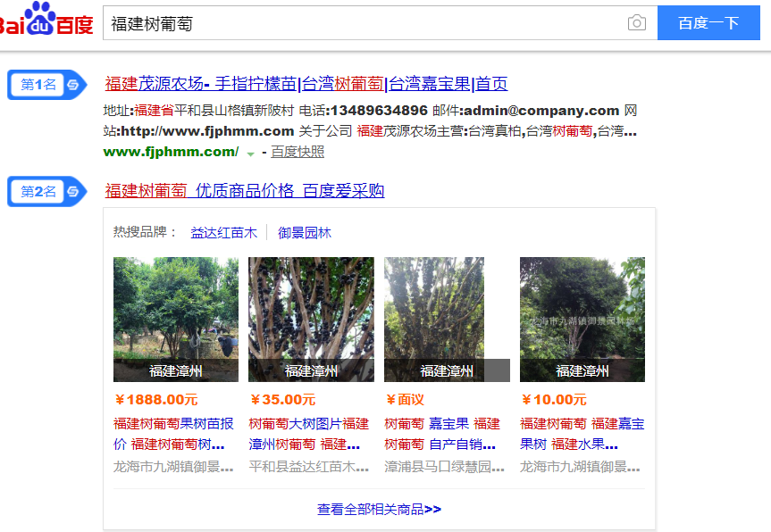Expand dropdown arrow beside www.fjphmm.com
Viewport: 771px width, 532px height.
[251, 154]
